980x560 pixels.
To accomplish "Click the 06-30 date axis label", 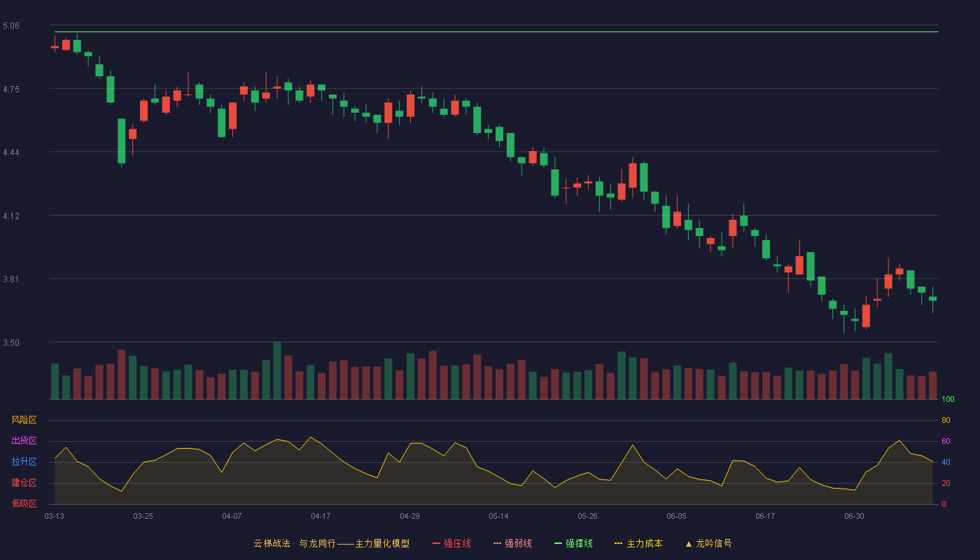I will (854, 516).
